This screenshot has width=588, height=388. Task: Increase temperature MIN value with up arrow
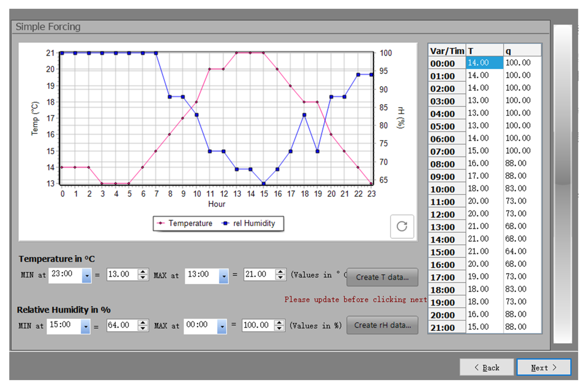pyautogui.click(x=143, y=272)
